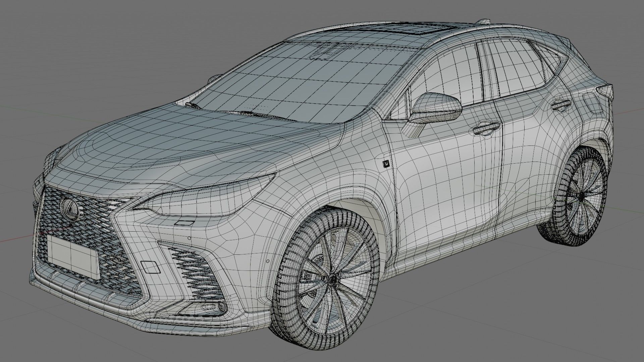
Task: Select the front bumper tow hook cover
Action: (x=150, y=266)
